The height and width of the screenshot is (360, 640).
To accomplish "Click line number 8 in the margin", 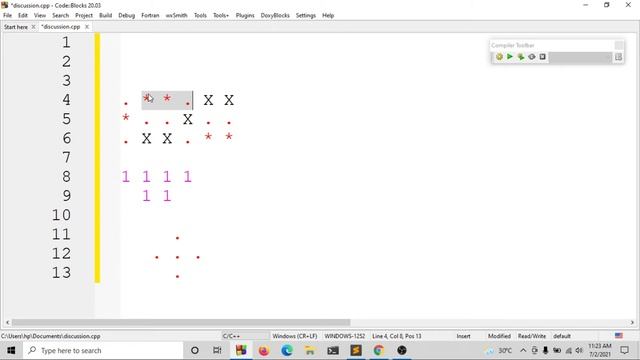I will [x=67, y=177].
